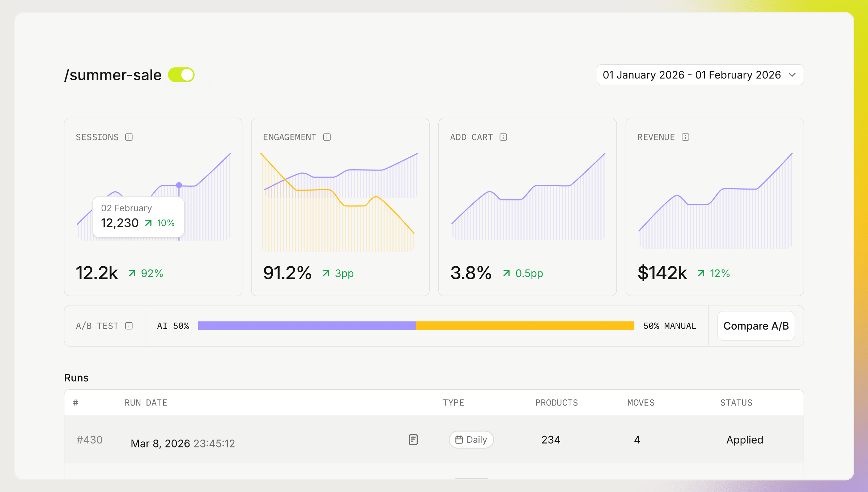Click the green trend arrow beside 12.2k
The image size is (868, 492).
[132, 273]
